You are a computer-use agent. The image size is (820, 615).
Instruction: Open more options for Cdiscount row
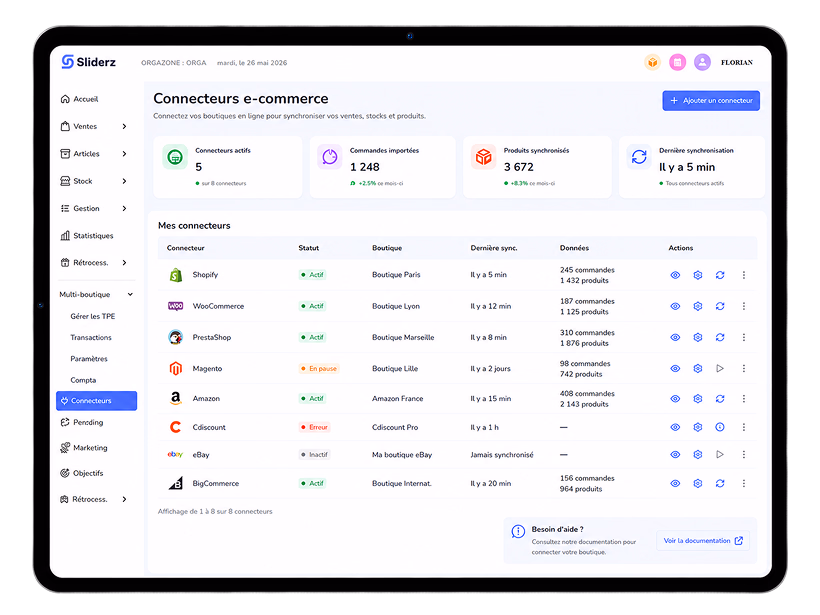click(x=744, y=427)
